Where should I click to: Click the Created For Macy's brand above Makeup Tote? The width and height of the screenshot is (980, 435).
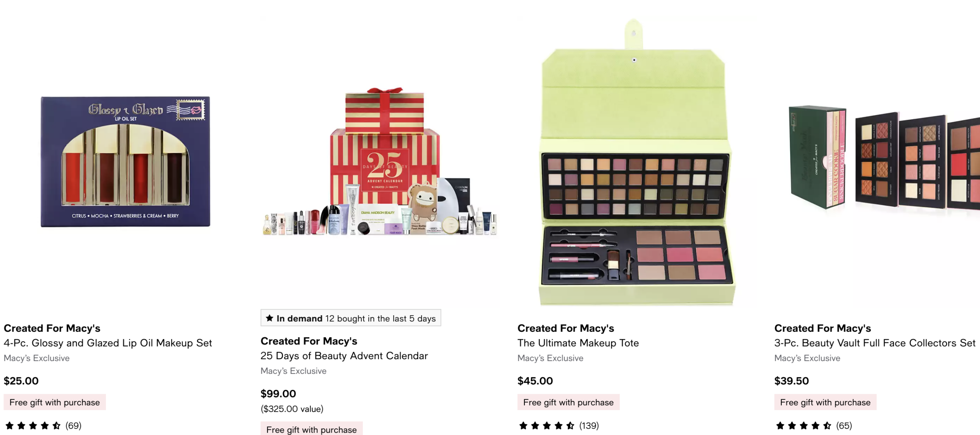(566, 328)
